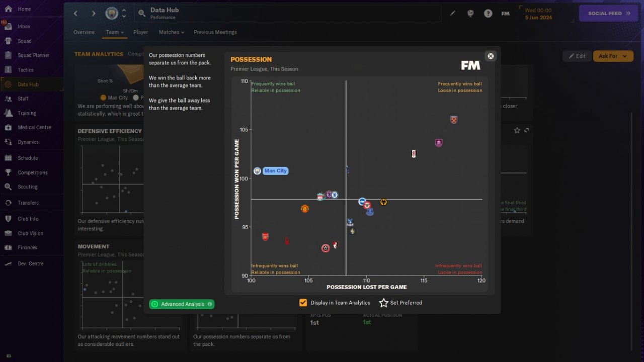This screenshot has width=644, height=362.
Task: Toggle Set Preferred star
Action: tap(384, 303)
